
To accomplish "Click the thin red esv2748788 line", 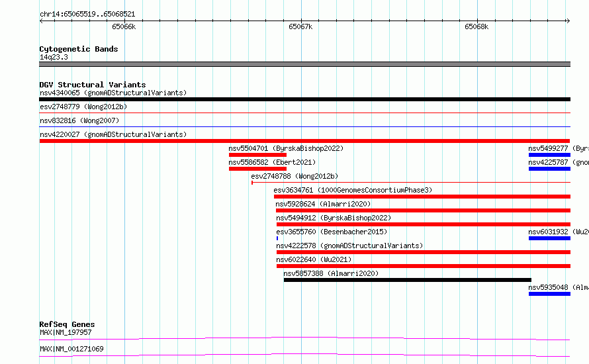I will [x=411, y=183].
